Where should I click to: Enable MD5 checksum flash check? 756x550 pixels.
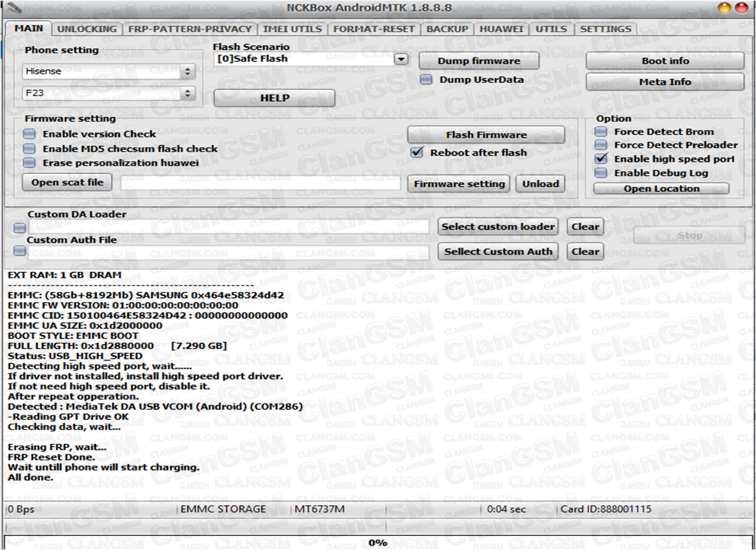29,148
